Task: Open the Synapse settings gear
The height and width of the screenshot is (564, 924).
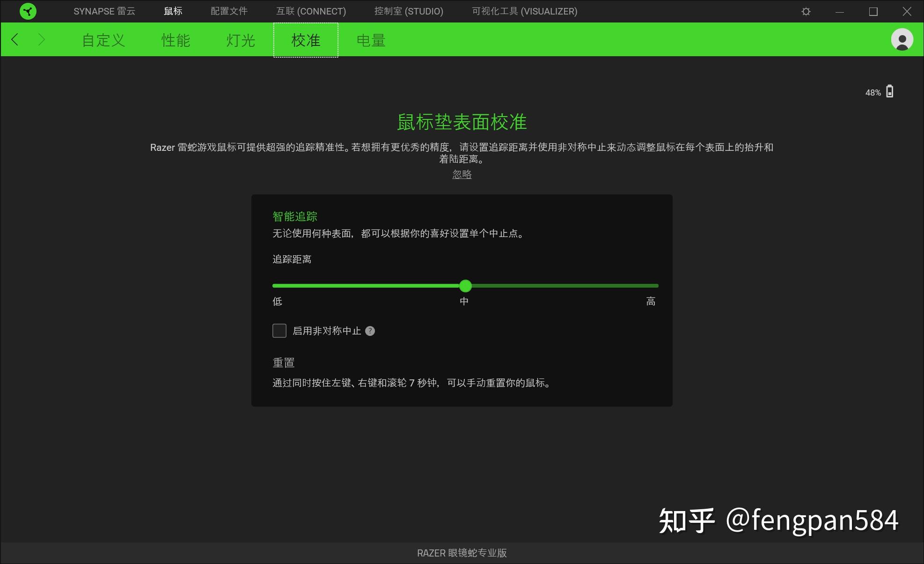Action: [x=806, y=11]
